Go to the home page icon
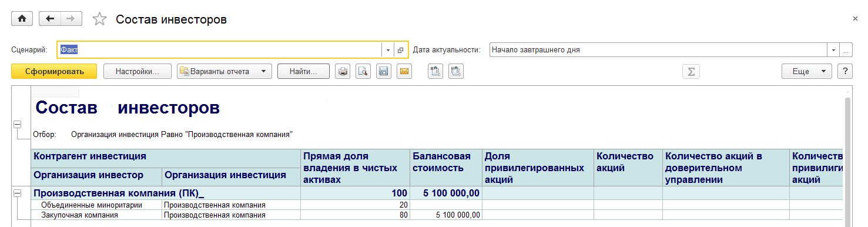868x227 pixels. coord(22,19)
